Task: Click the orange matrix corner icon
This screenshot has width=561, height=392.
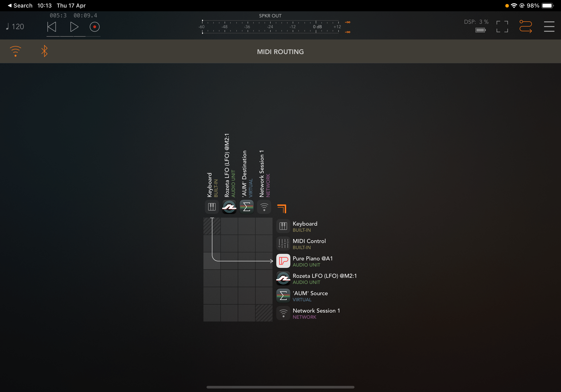Action: point(282,208)
